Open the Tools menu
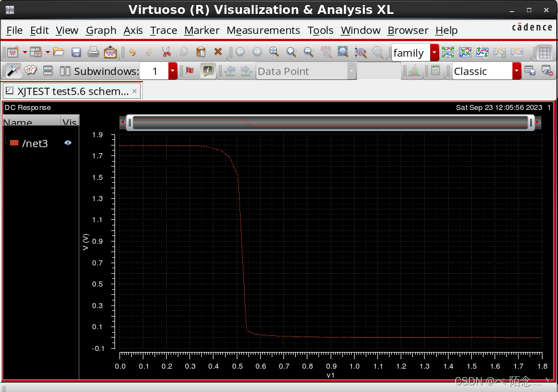Image resolution: width=558 pixels, height=392 pixels. tap(320, 31)
